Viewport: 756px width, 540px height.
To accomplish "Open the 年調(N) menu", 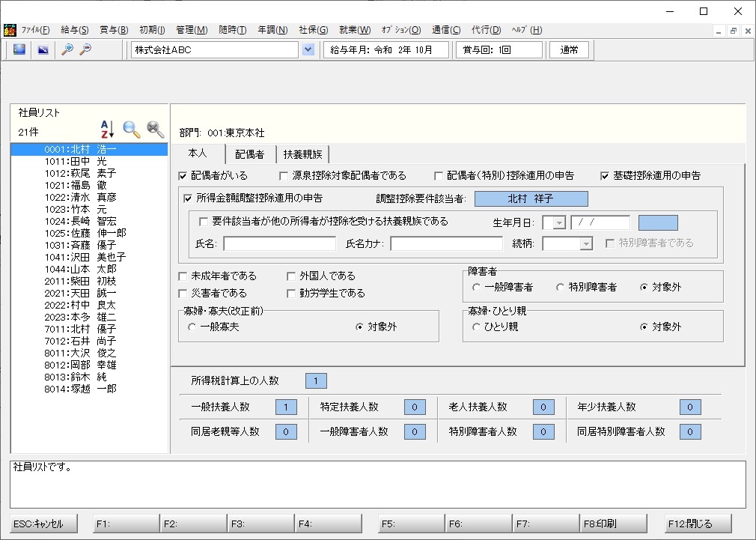I will click(x=272, y=30).
